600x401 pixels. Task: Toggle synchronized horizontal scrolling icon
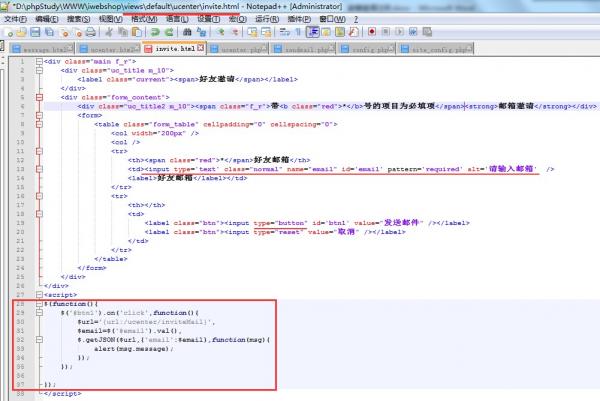click(266, 32)
